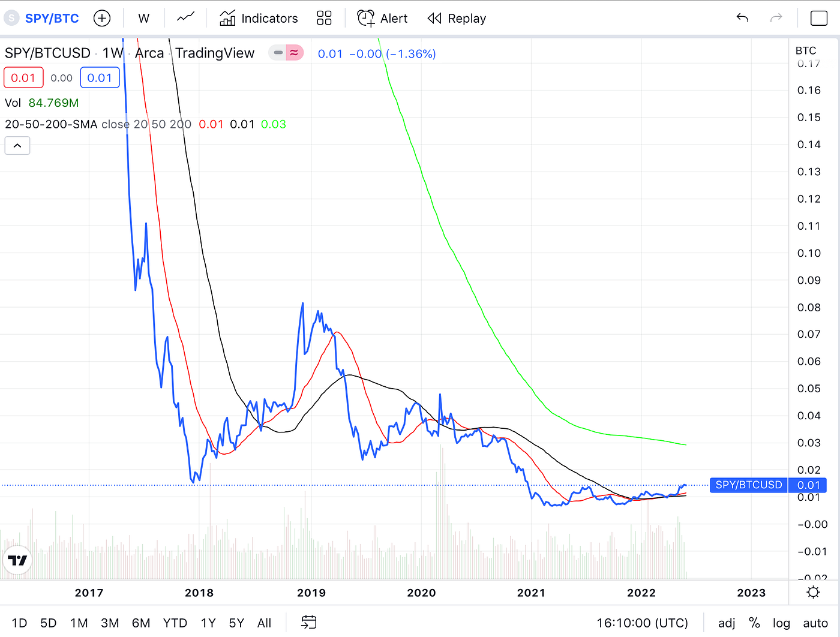Set date range to 1Y

tap(208, 623)
